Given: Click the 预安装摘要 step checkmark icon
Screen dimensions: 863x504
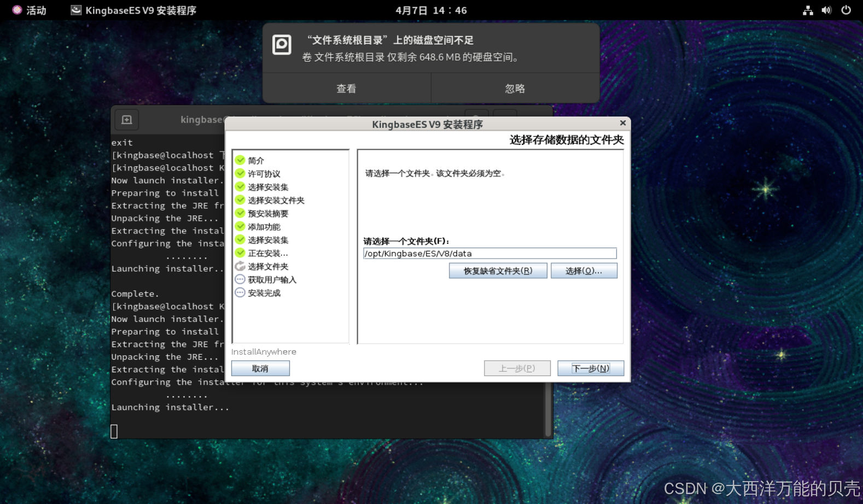Looking at the screenshot, I should pos(240,213).
